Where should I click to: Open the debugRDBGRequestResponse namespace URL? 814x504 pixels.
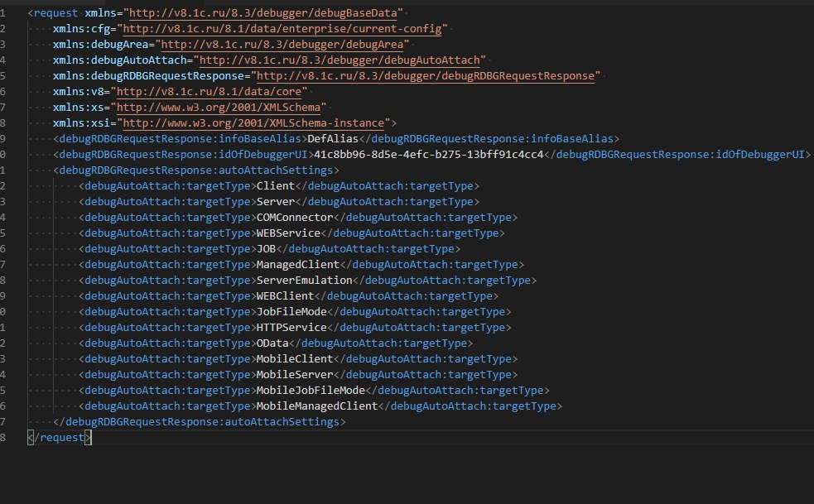coord(426,76)
